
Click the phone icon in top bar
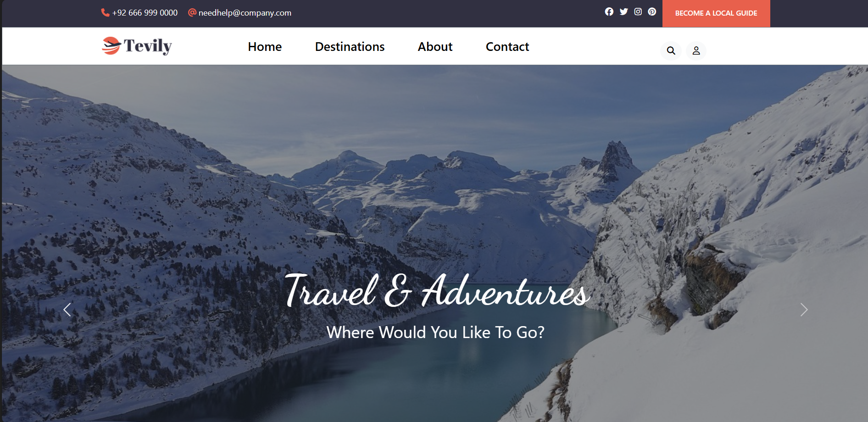tap(105, 12)
